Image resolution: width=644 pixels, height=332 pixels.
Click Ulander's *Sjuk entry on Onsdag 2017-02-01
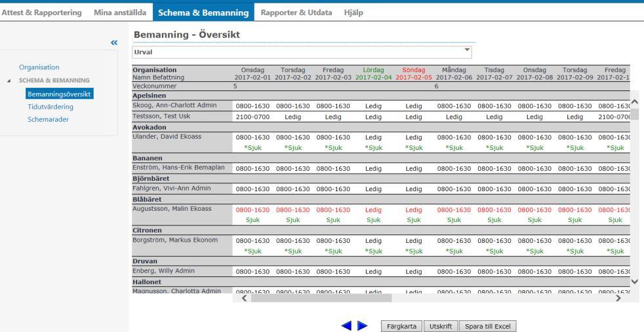[x=252, y=148]
